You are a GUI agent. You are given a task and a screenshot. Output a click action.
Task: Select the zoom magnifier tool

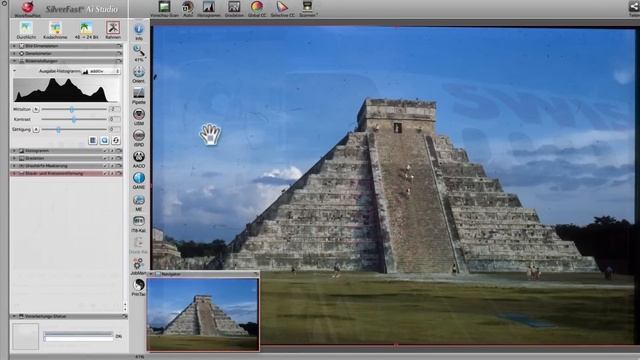coord(139,51)
